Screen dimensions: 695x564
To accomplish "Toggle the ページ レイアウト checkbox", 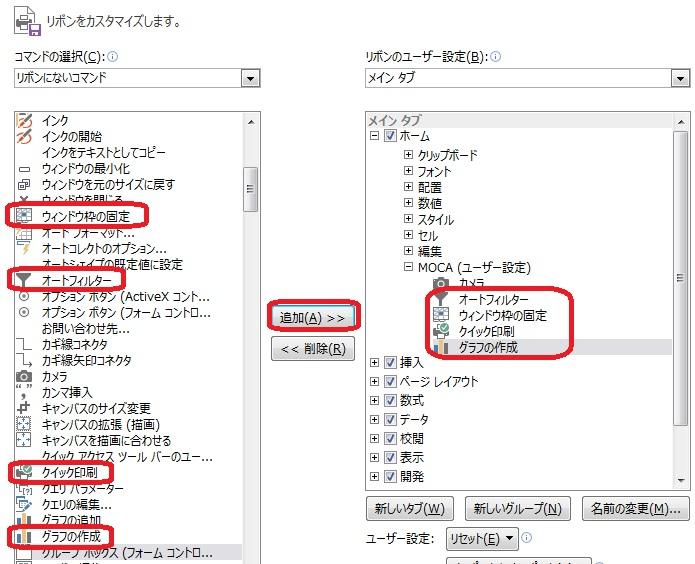I will point(390,381).
